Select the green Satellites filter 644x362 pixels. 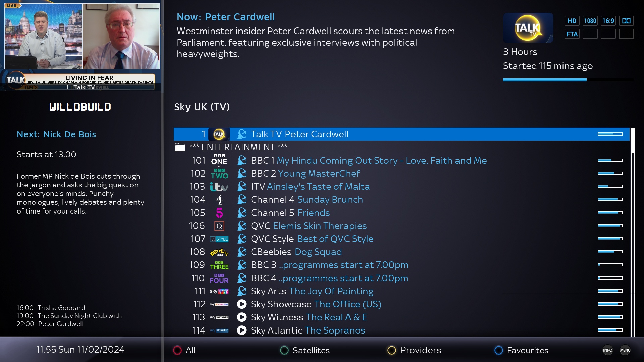click(x=305, y=350)
